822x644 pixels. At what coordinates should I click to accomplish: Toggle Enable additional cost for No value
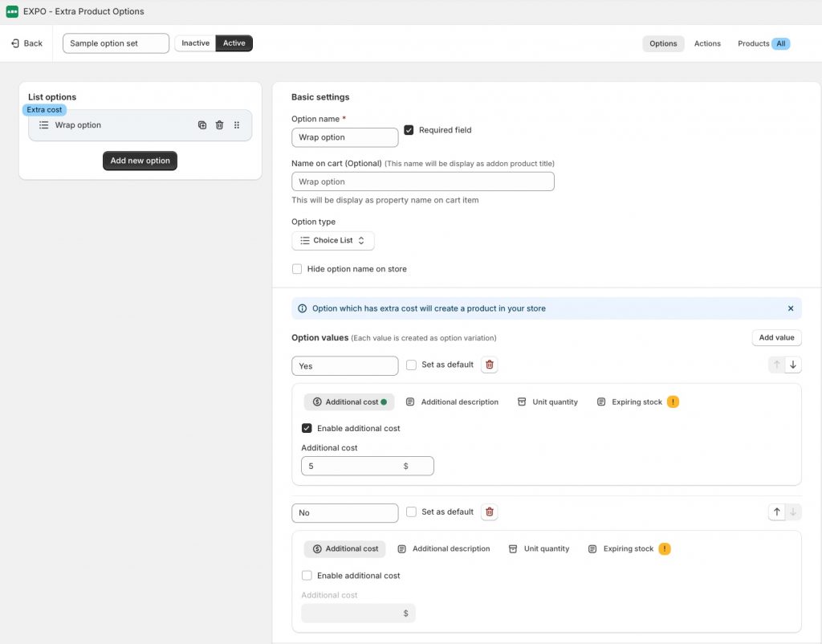tap(307, 576)
